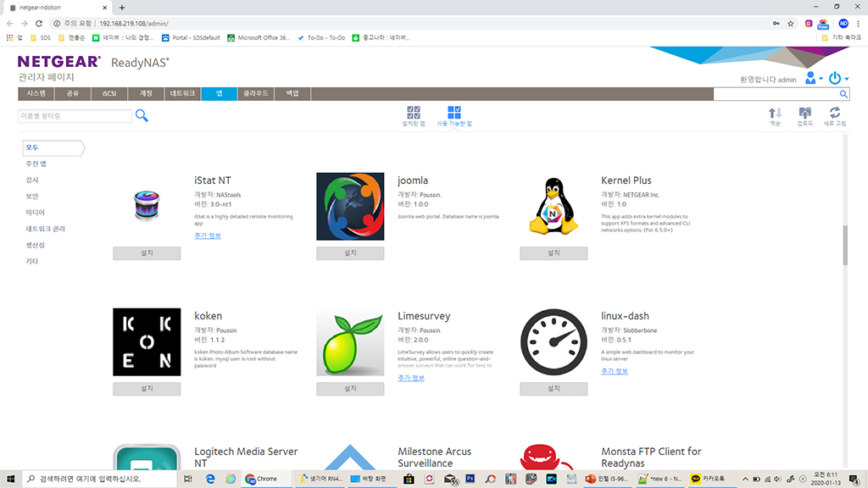Reload the page with browser refresh icon
The image size is (868, 488).
point(39,23)
